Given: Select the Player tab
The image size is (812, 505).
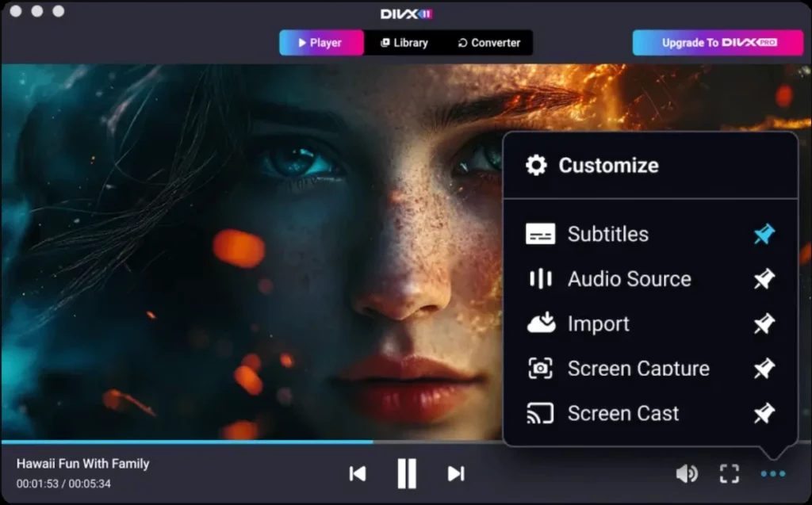Looking at the screenshot, I should (x=321, y=43).
